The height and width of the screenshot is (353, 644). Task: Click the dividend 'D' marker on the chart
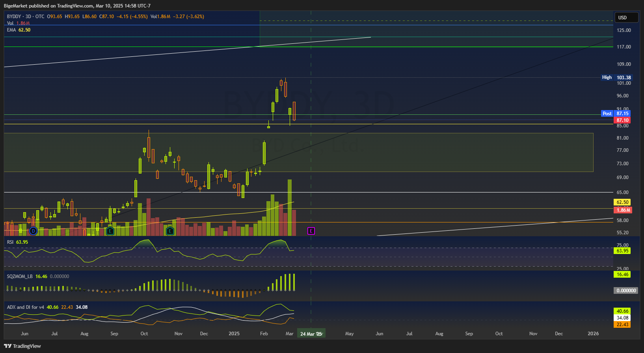click(x=34, y=231)
